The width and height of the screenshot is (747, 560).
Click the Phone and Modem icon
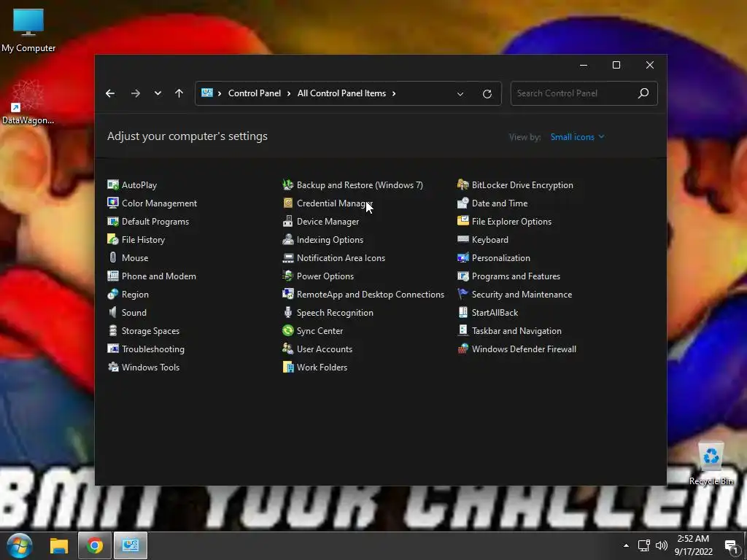tap(113, 276)
